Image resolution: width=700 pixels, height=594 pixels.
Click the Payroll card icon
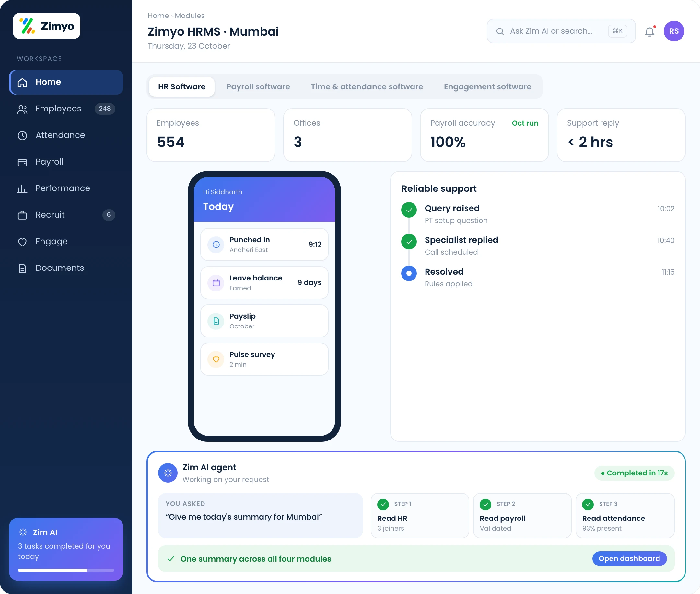pos(22,162)
